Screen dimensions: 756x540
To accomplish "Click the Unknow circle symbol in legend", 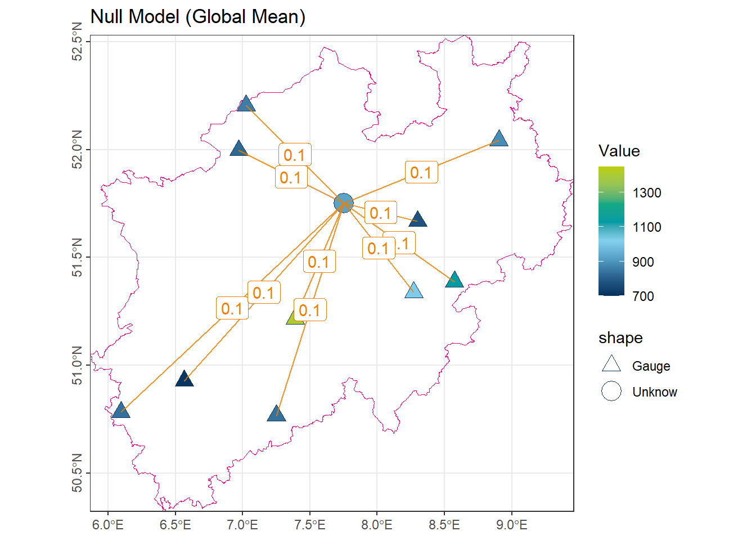I will [x=611, y=391].
